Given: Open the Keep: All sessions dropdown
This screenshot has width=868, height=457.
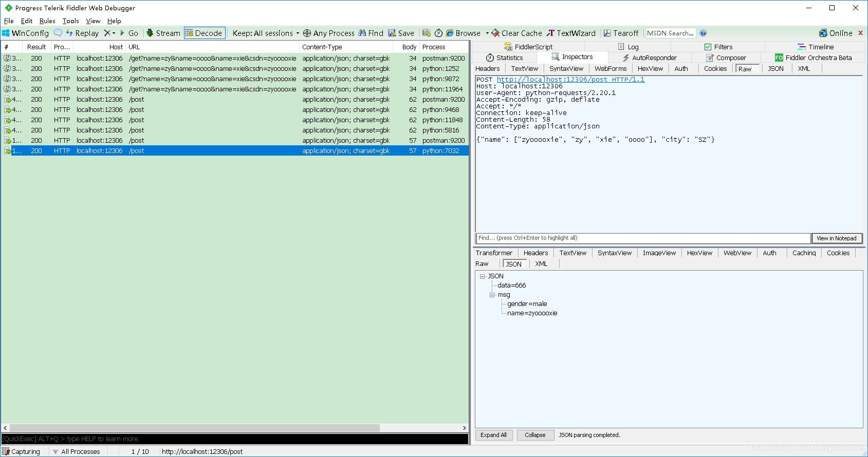Looking at the screenshot, I should (266, 33).
